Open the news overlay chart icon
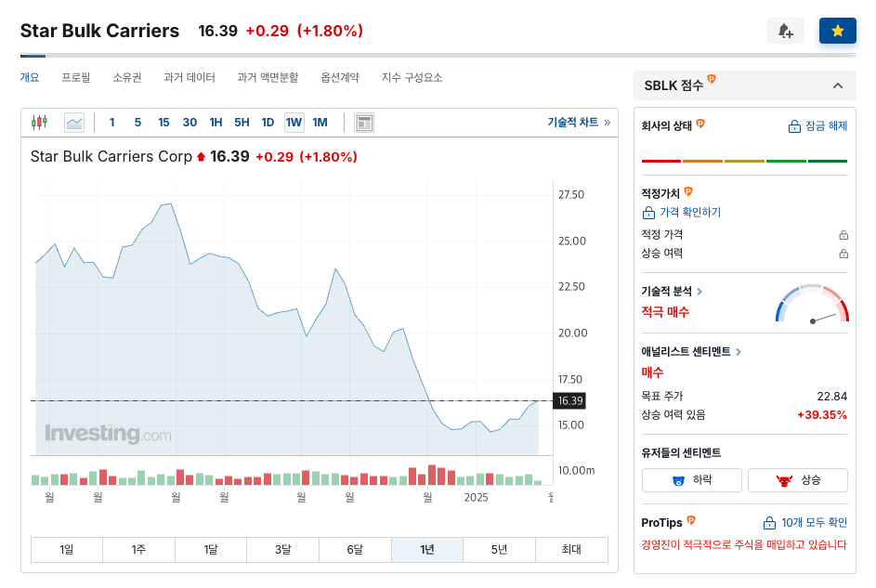 point(364,123)
